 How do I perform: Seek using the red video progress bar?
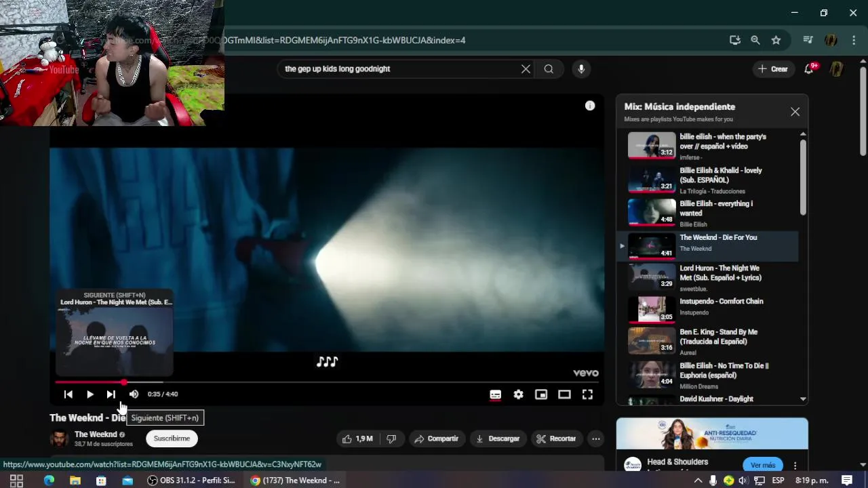[x=326, y=382]
